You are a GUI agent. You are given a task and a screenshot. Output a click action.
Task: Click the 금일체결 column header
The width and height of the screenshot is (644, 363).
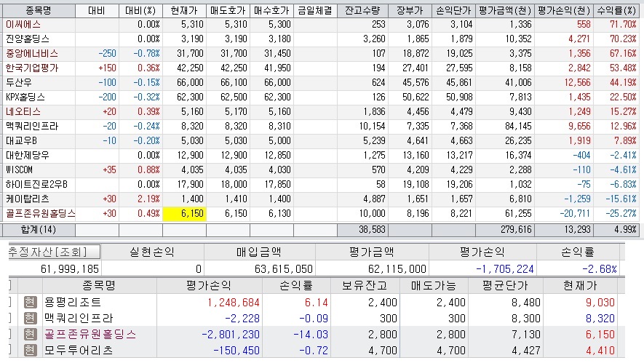[315, 11]
